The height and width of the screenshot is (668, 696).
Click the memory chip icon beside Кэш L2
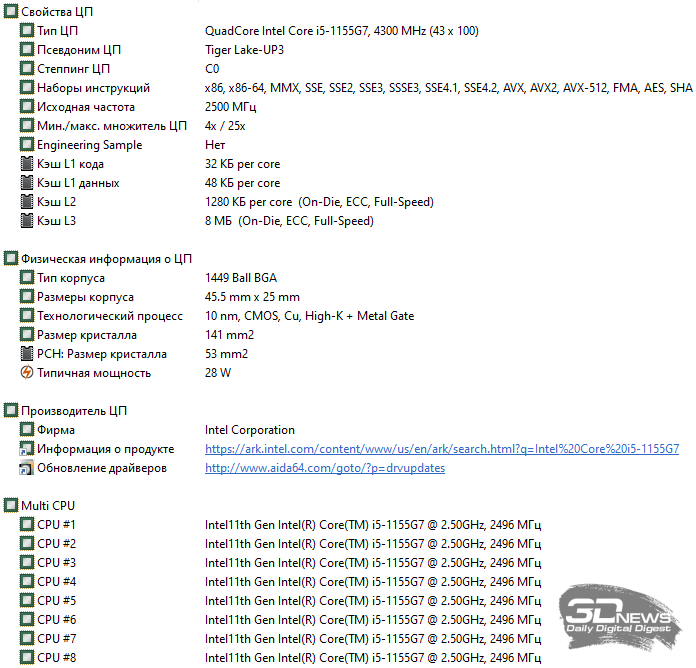[x=27, y=202]
